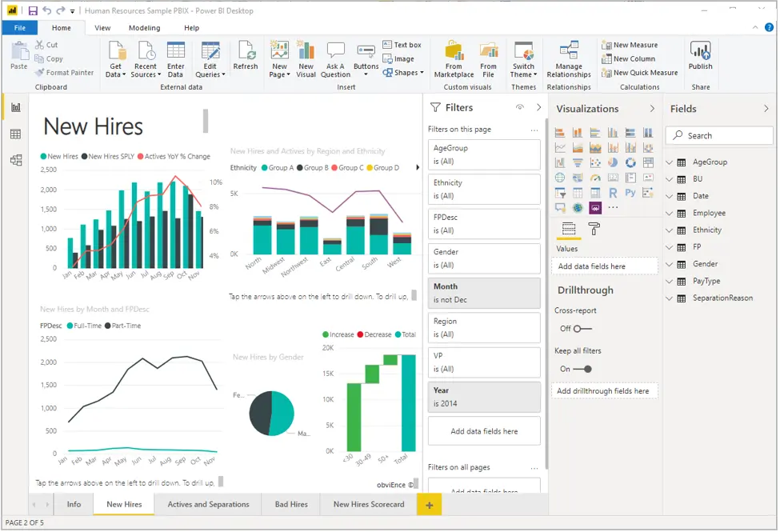This screenshot has width=780, height=532.
Task: Open the Actives and Separations page tab
Action: click(x=209, y=505)
